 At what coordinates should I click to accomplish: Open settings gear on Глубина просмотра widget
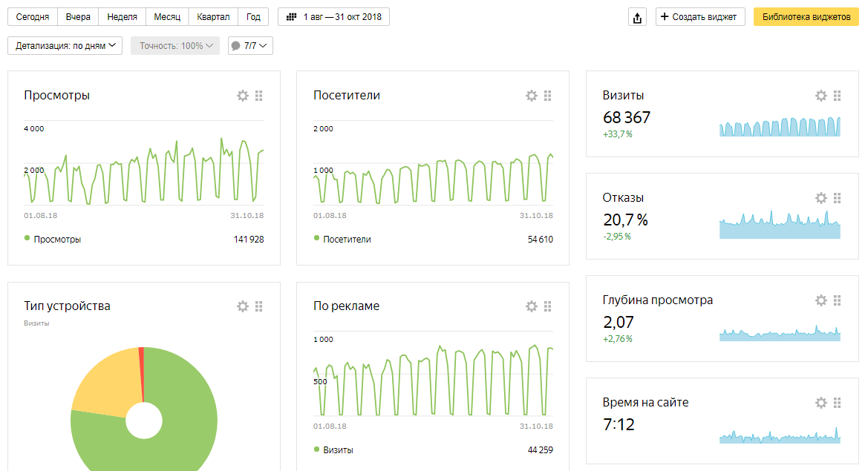pyautogui.click(x=820, y=300)
